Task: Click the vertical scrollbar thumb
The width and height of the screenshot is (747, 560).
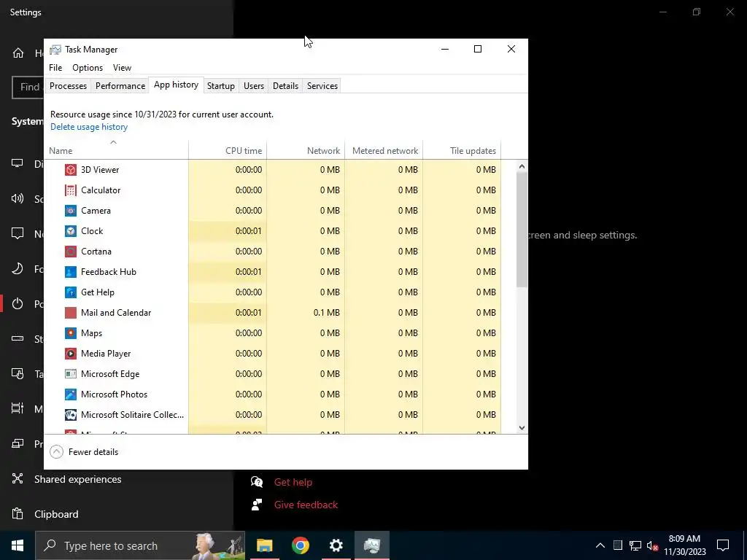Action: pos(522,230)
